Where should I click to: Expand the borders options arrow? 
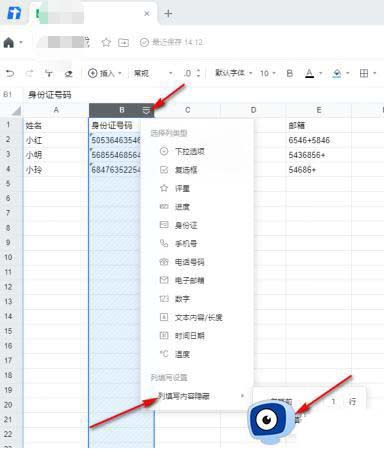point(375,73)
